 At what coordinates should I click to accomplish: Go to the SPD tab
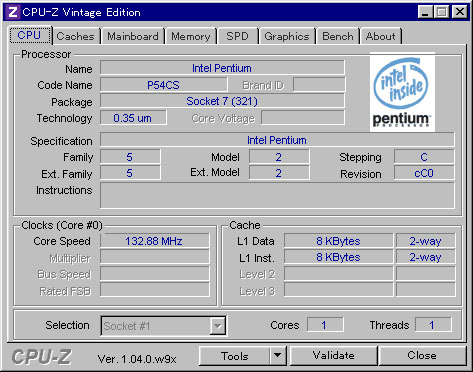237,36
